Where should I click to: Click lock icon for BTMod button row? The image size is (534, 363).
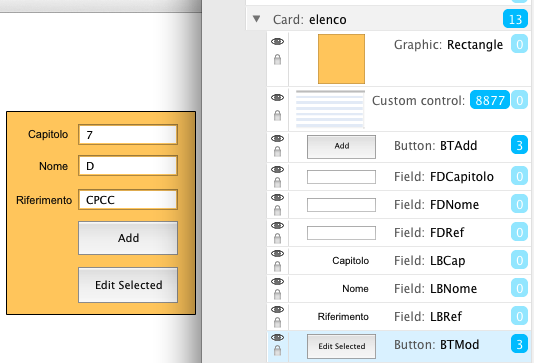tap(278, 350)
